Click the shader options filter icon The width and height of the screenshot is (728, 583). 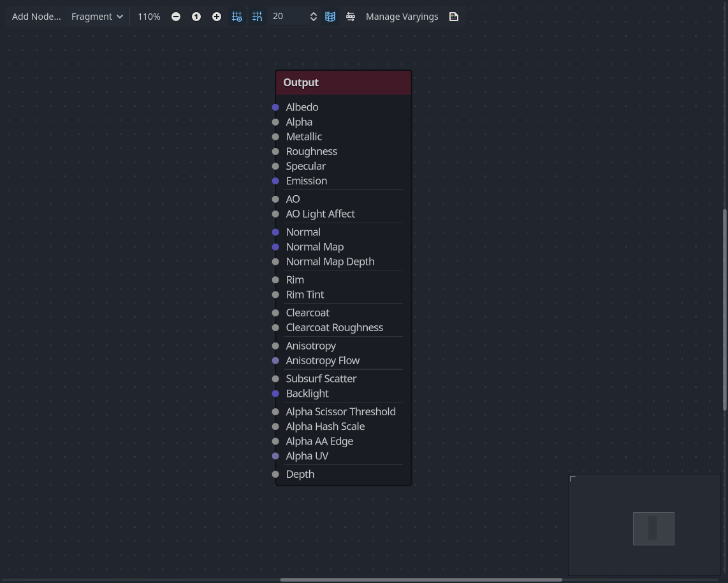pos(351,16)
